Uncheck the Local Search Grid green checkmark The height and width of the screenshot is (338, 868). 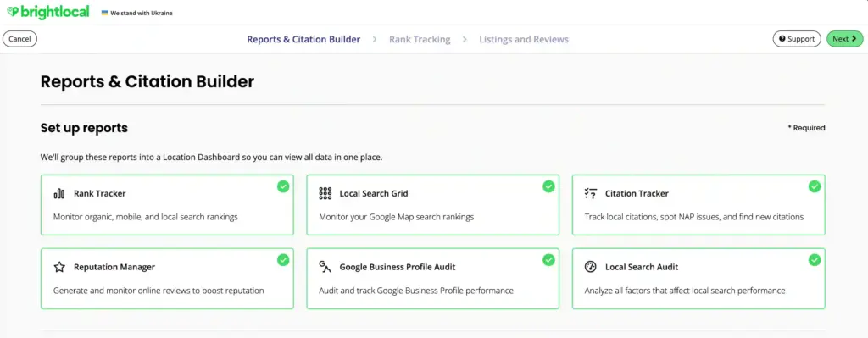pyautogui.click(x=548, y=186)
